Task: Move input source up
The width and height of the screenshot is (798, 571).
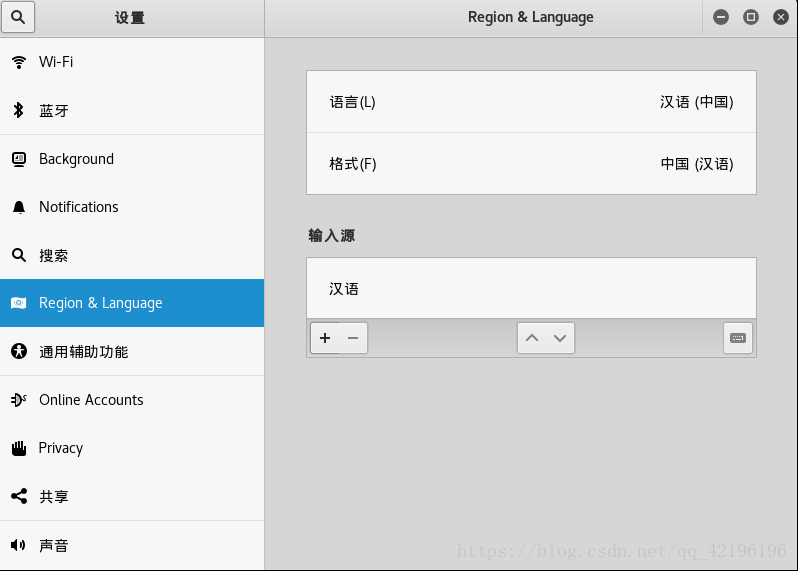Action: click(532, 338)
